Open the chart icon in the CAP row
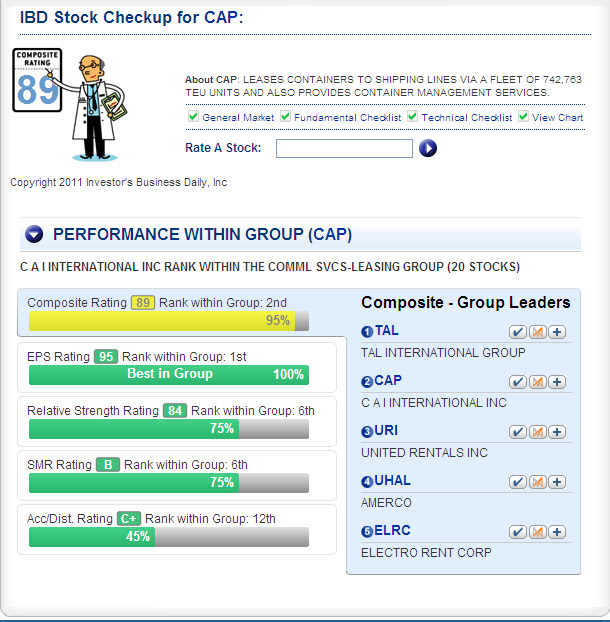 pyautogui.click(x=537, y=382)
